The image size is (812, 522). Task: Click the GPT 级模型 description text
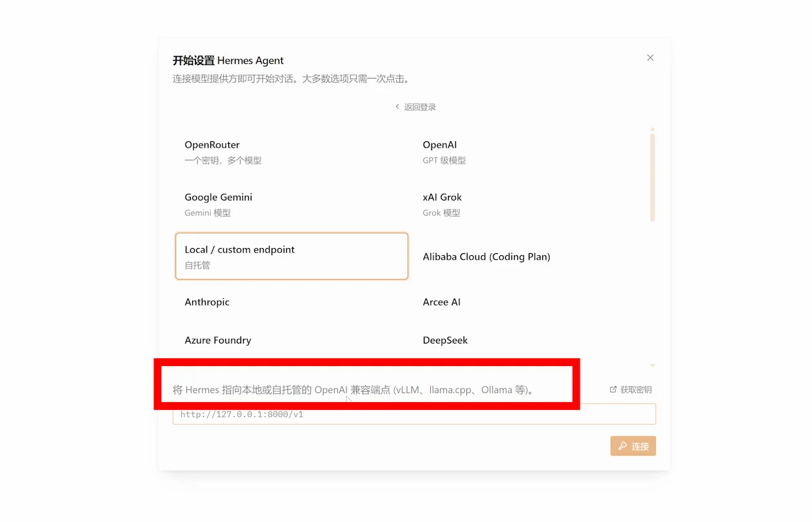(x=444, y=160)
